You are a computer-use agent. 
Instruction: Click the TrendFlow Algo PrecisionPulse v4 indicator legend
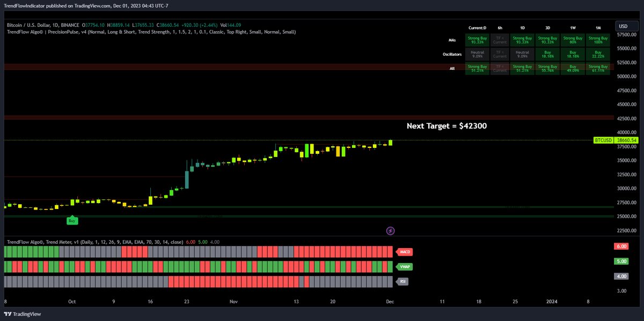(x=151, y=32)
